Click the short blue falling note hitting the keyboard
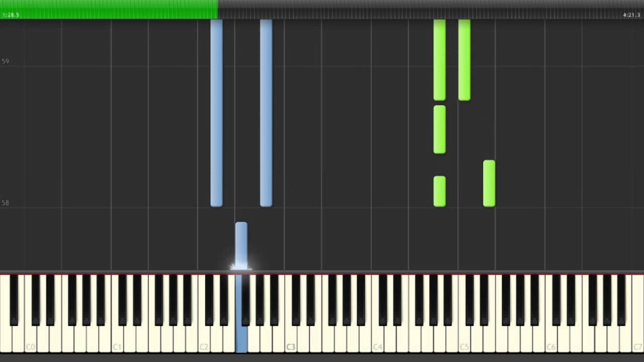Image resolution: width=644 pixels, height=362 pixels. [x=241, y=245]
